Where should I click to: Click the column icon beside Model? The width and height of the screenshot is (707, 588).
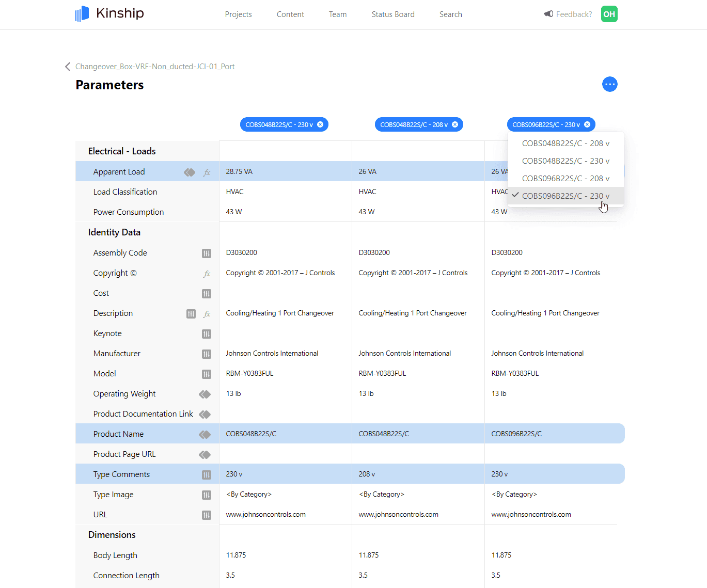pyautogui.click(x=207, y=374)
